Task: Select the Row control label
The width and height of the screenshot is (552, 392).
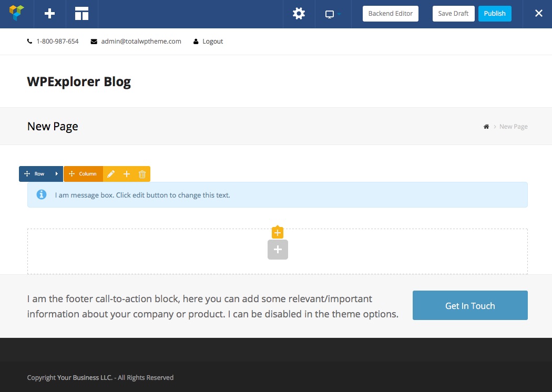Action: pyautogui.click(x=39, y=174)
